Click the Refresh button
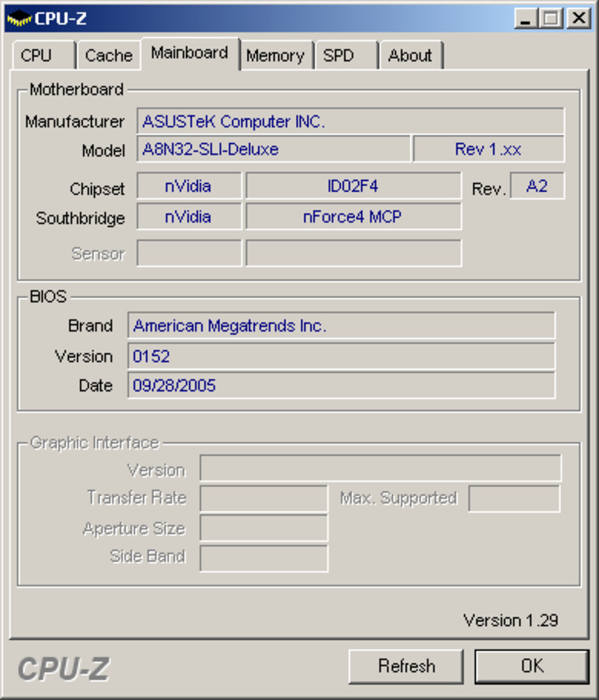The image size is (599, 700). point(406,666)
